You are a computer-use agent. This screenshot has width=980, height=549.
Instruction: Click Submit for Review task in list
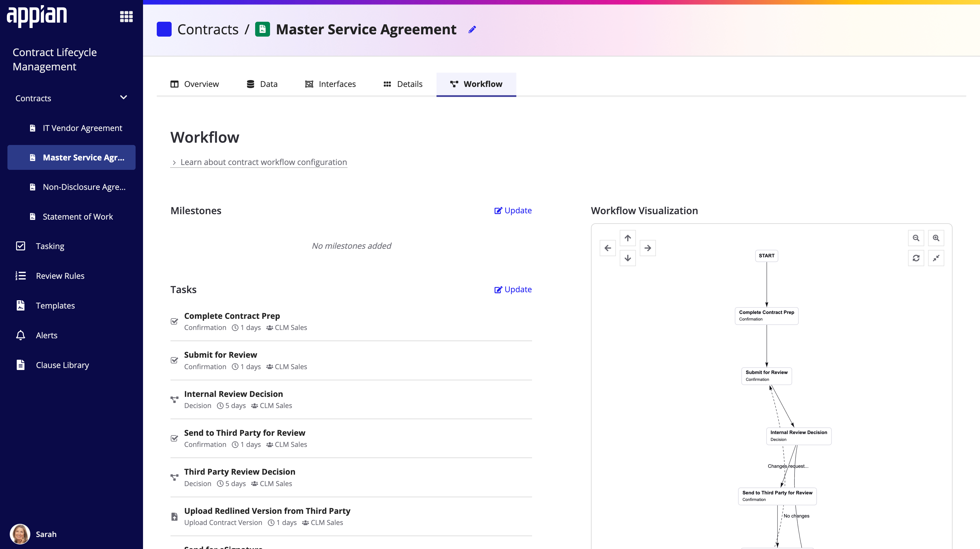[351, 360]
